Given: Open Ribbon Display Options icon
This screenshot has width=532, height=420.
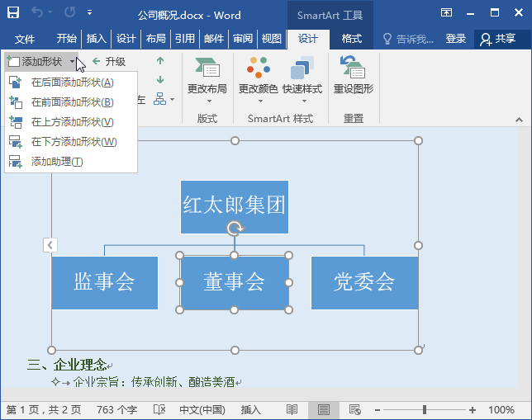Looking at the screenshot, I should (446, 13).
